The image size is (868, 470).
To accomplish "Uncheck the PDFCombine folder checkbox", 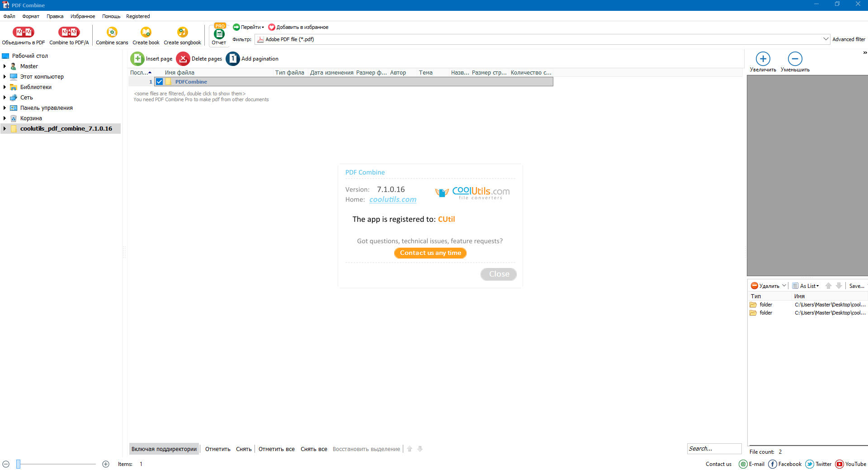I will coord(159,82).
